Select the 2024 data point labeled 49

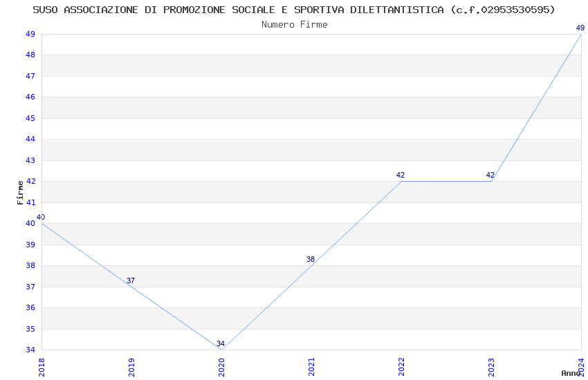click(581, 34)
